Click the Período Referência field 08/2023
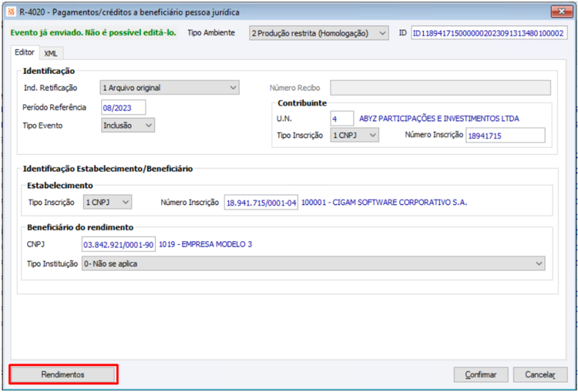The height and width of the screenshot is (392, 578). (x=123, y=107)
